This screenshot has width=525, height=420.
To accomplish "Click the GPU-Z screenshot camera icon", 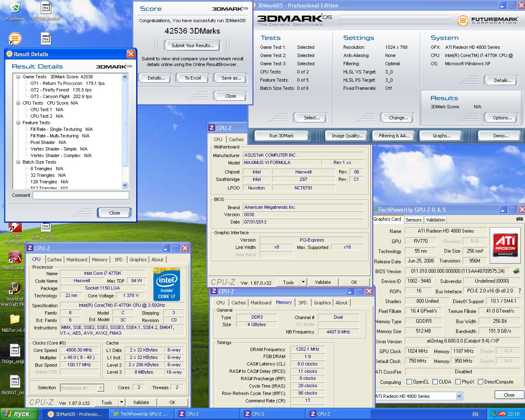I will pos(519,219).
